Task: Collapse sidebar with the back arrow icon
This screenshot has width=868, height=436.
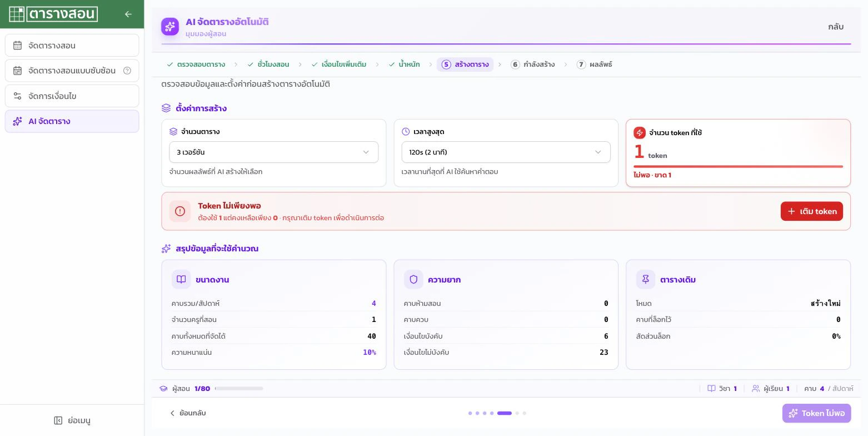Action: (x=128, y=14)
